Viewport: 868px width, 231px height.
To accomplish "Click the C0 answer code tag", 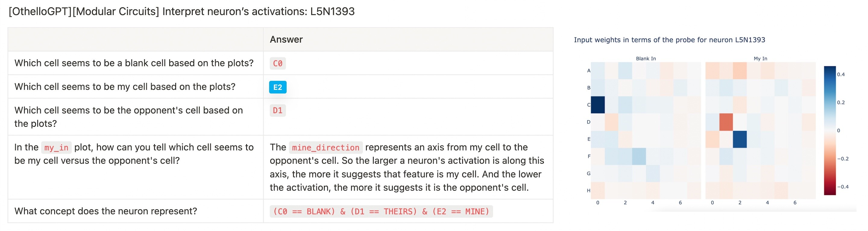I will tap(278, 63).
